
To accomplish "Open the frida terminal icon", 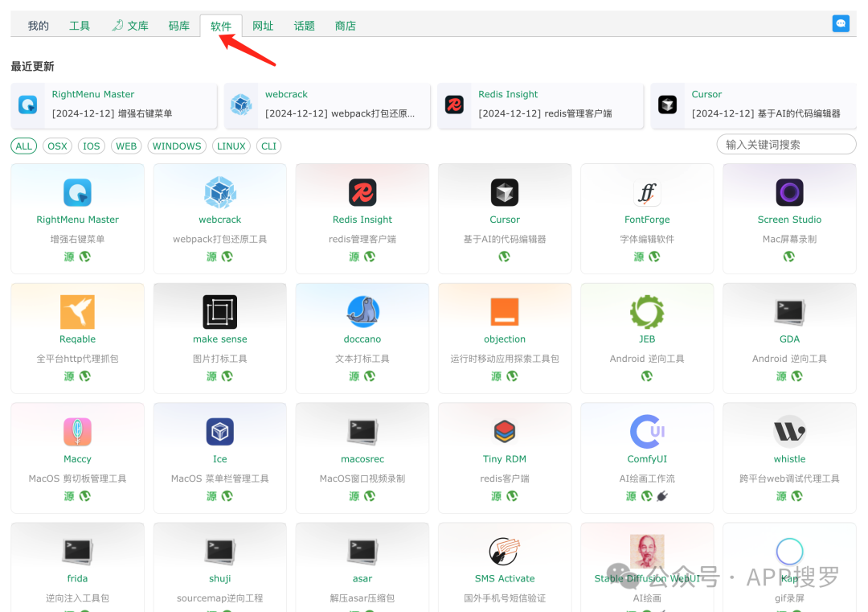I will [x=77, y=552].
